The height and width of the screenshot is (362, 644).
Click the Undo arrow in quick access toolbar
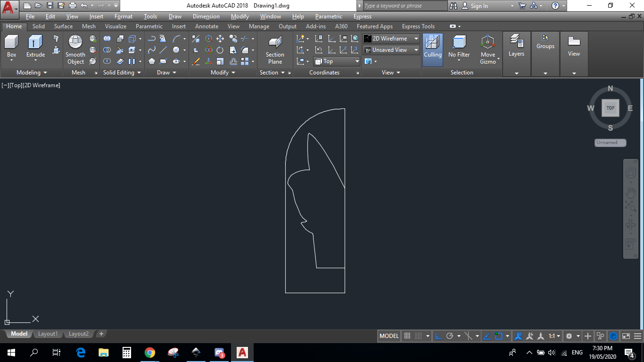pos(84,6)
